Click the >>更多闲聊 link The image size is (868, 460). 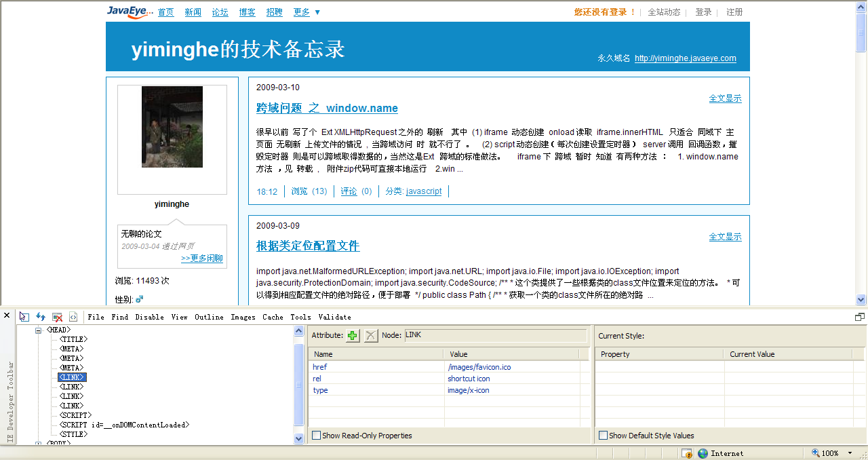202,258
